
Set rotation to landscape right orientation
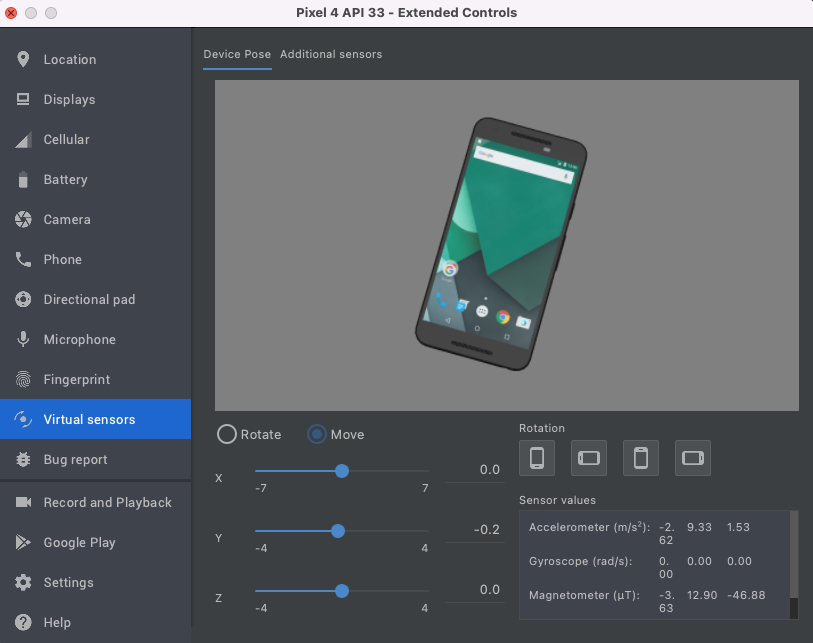(x=693, y=458)
